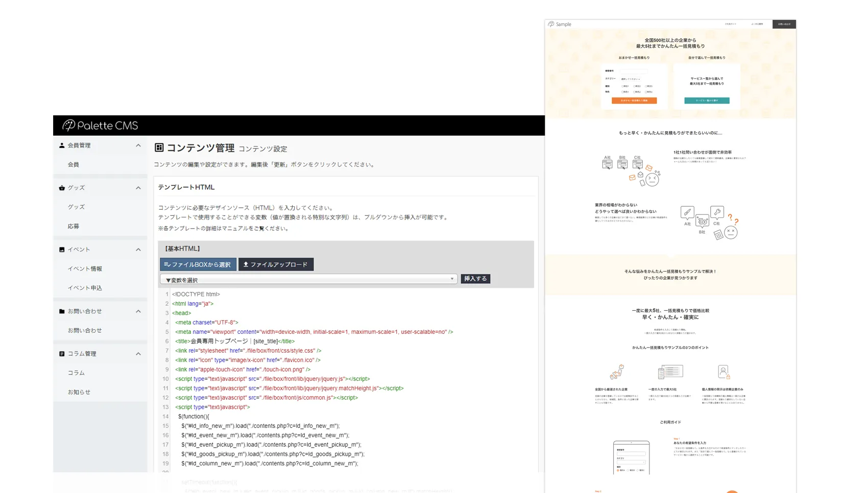Check the 項目2 option under 種別

click(634, 86)
